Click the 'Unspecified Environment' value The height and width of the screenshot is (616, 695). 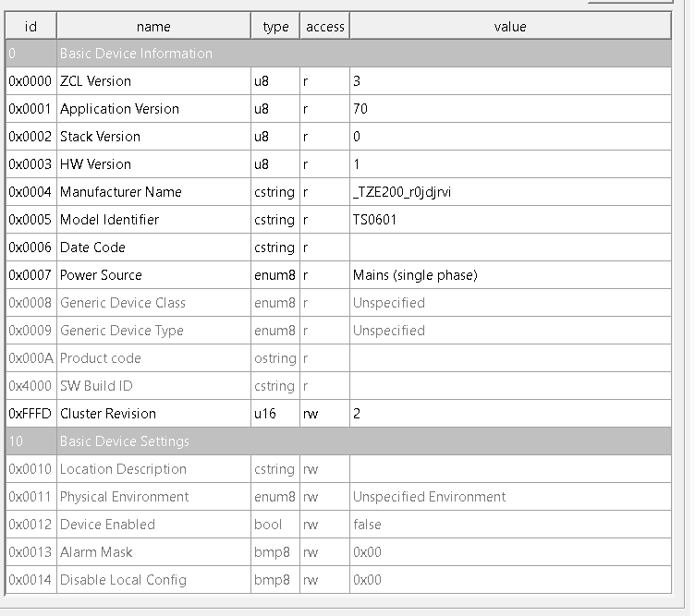(x=429, y=497)
